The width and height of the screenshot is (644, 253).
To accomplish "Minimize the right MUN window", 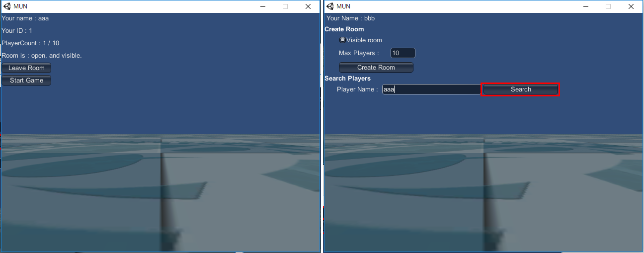I will point(585,6).
